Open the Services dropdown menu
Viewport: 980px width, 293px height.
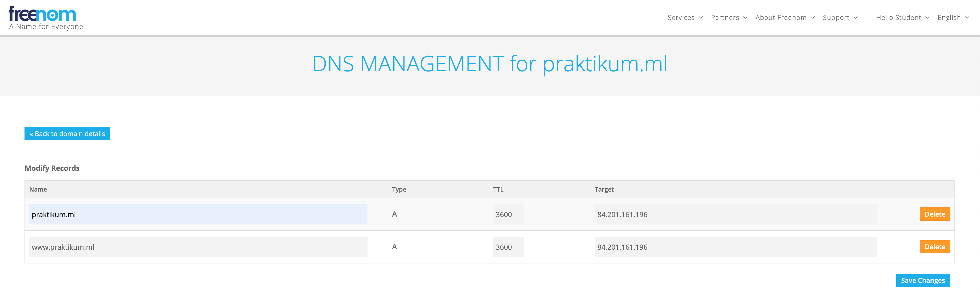tap(685, 18)
